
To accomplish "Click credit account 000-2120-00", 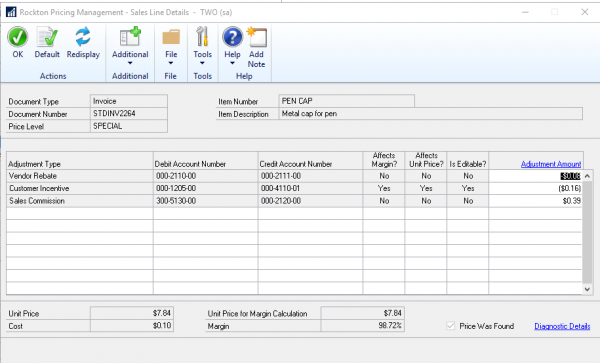I will click(x=281, y=201).
